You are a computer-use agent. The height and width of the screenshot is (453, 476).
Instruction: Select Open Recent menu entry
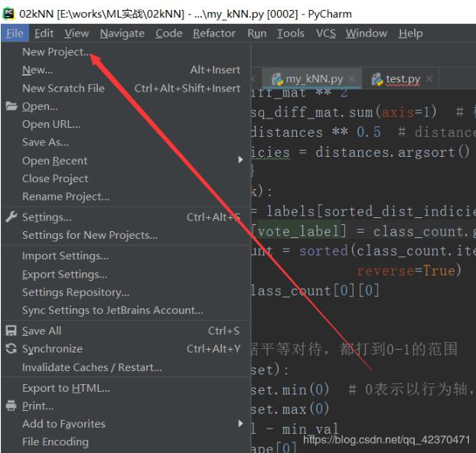tap(126, 161)
